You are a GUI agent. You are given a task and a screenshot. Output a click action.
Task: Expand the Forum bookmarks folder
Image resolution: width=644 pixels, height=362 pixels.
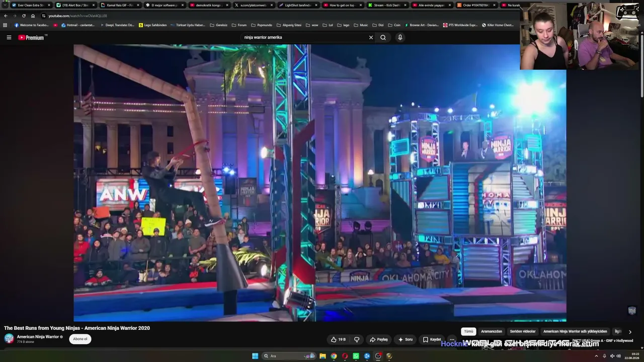tap(239, 25)
